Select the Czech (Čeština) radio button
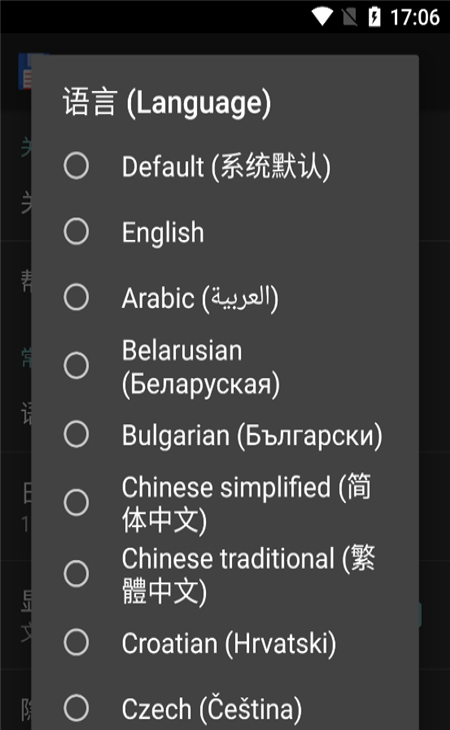Viewport: 450px width, 730px height. tap(76, 708)
